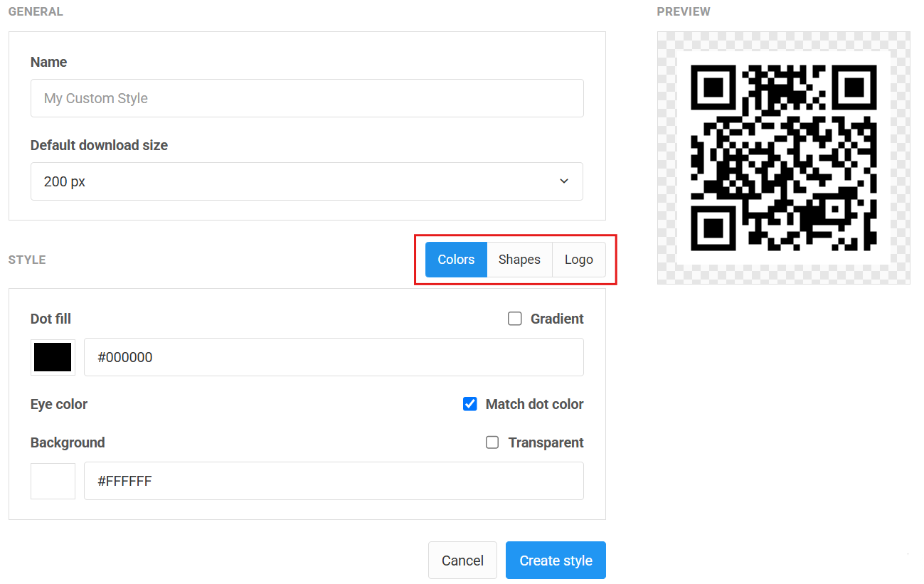Open the white Background color swatch
The height and width of the screenshot is (584, 924).
click(x=53, y=481)
